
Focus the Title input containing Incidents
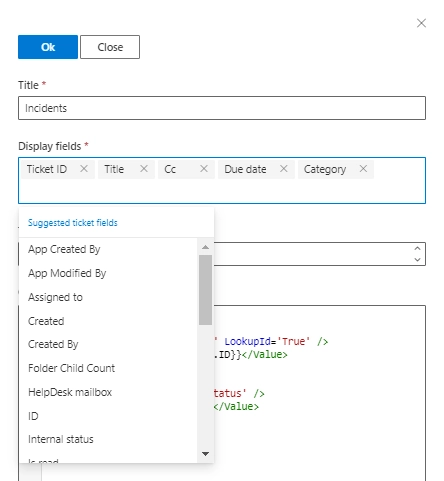(x=222, y=108)
